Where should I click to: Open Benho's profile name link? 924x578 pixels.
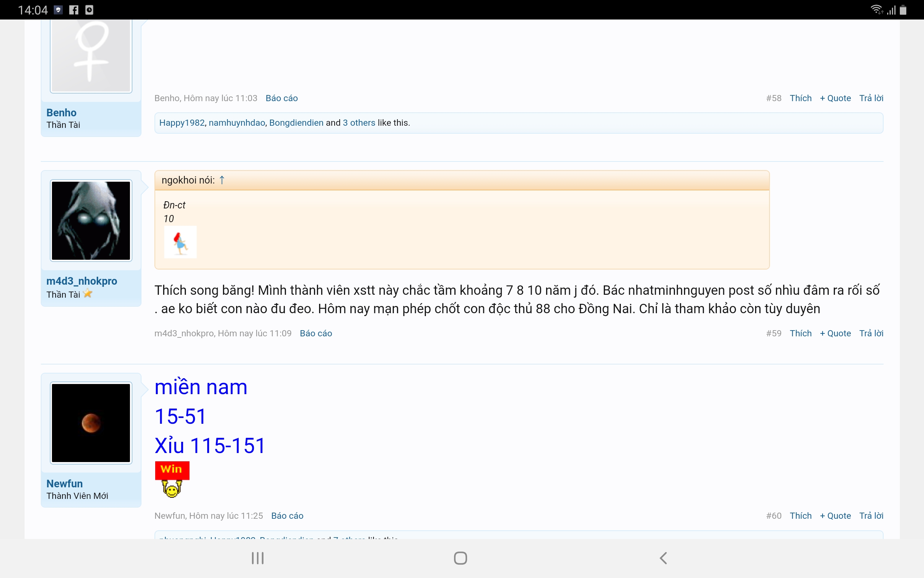[61, 113]
